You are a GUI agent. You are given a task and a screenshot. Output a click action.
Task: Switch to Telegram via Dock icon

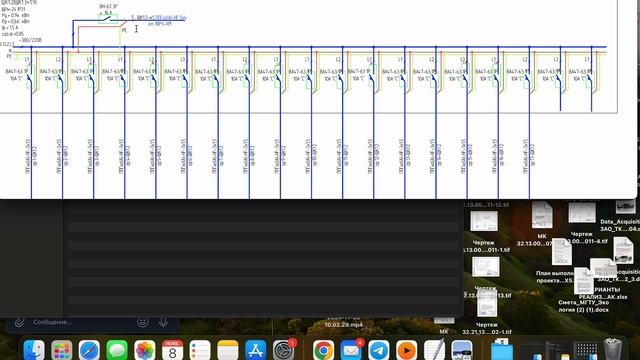[x=379, y=350]
